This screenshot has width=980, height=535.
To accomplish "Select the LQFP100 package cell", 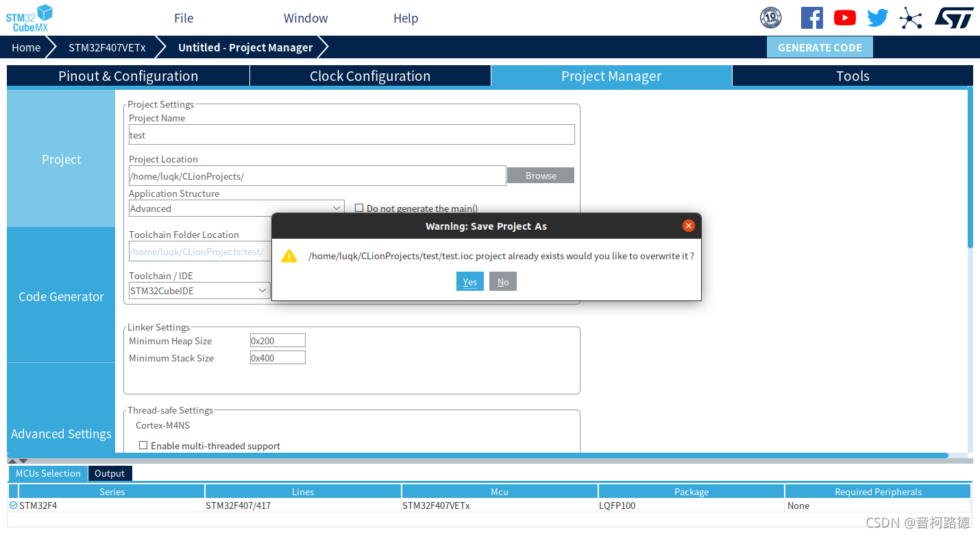I will click(691, 506).
